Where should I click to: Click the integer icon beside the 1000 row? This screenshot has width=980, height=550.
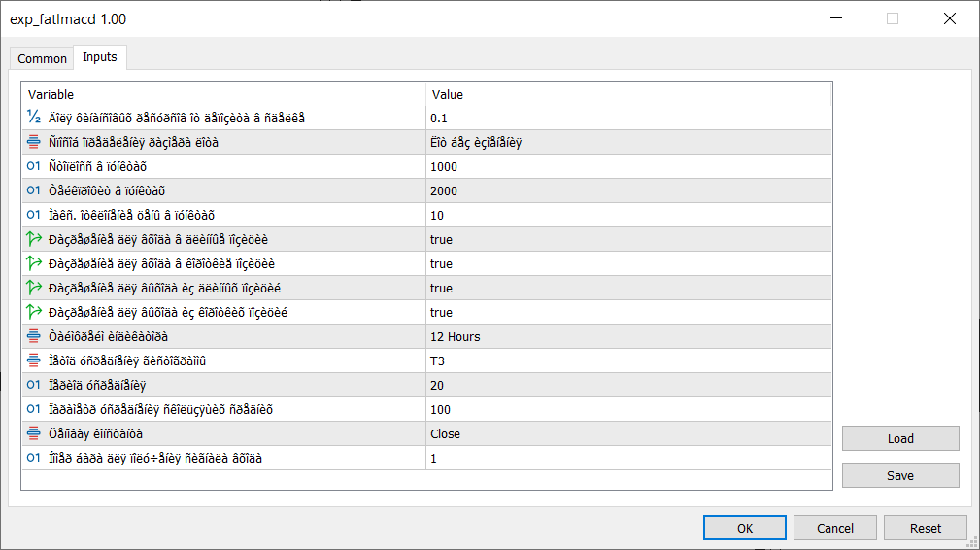34,166
